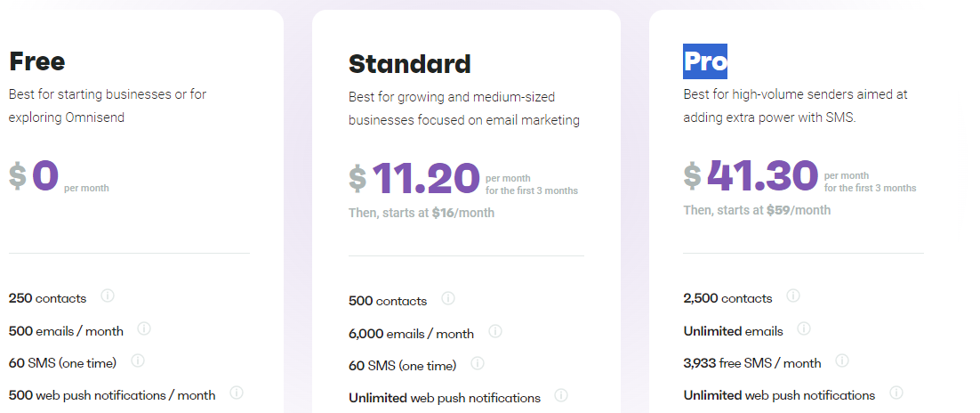Viewport: 980px width, 413px height.
Task: Click info icon next to 500 emails / month
Action: click(144, 328)
